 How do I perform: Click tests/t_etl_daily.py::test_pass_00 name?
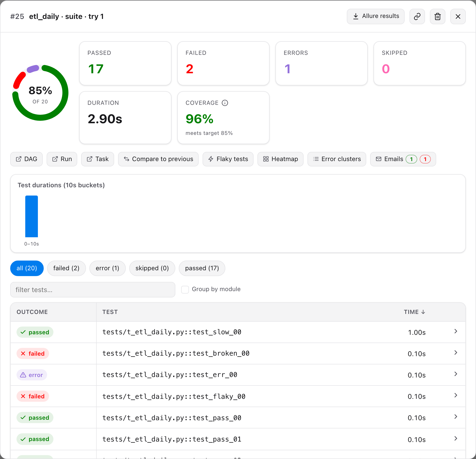pos(172,418)
